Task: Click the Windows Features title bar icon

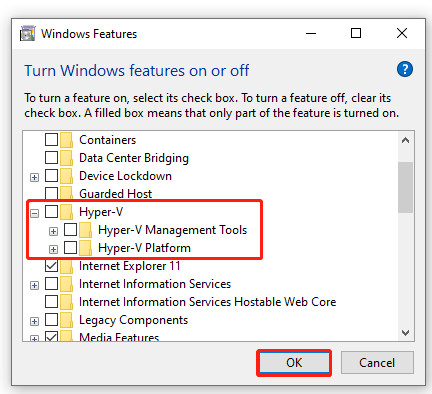Action: tap(27, 33)
